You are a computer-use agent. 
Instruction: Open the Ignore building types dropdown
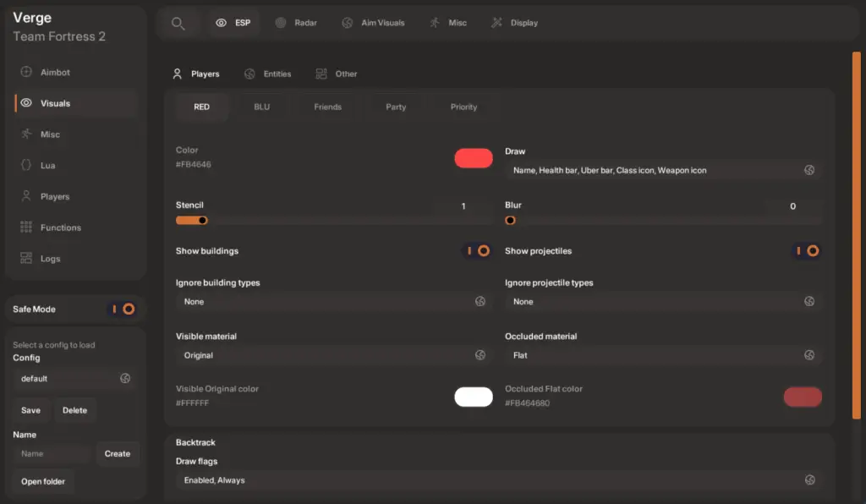[x=334, y=301]
